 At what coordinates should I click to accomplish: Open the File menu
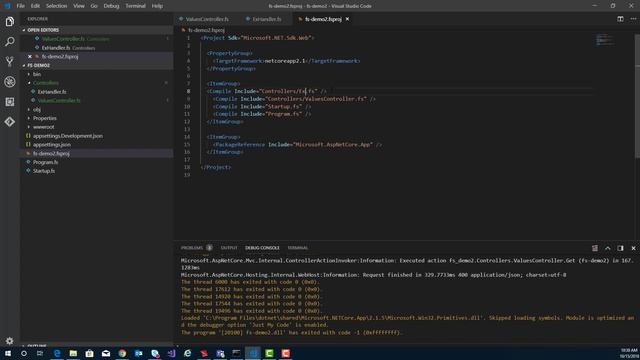pyautogui.click(x=20, y=6)
